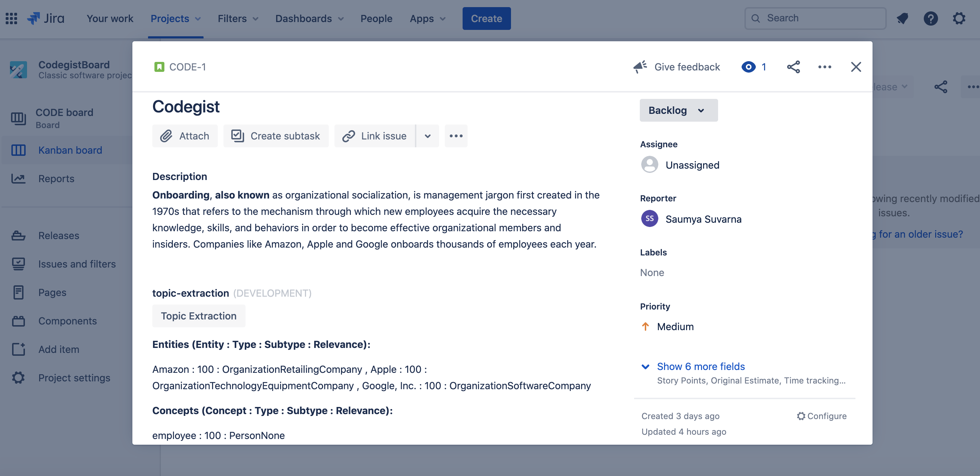Expand Show 6 more fields
The height and width of the screenshot is (476, 980).
point(700,366)
